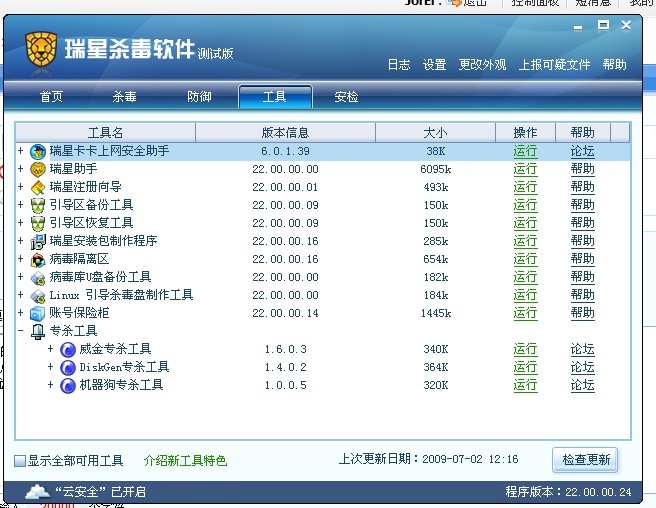This screenshot has width=656, height=508.
Task: Maximize the Rising antivirus window
Action: point(603,25)
